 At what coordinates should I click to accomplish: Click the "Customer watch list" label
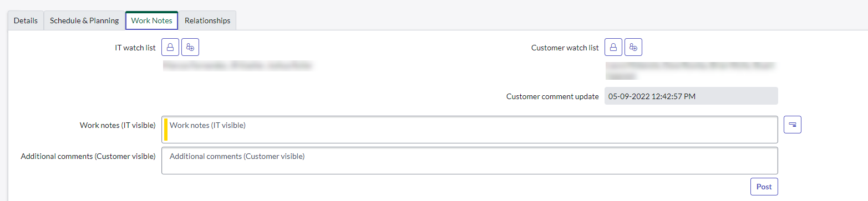tap(565, 48)
